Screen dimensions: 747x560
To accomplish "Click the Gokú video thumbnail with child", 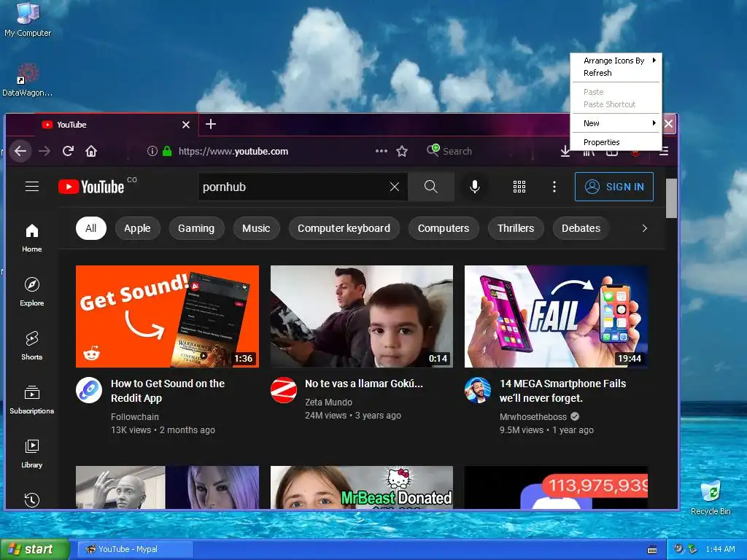I will pyautogui.click(x=362, y=316).
